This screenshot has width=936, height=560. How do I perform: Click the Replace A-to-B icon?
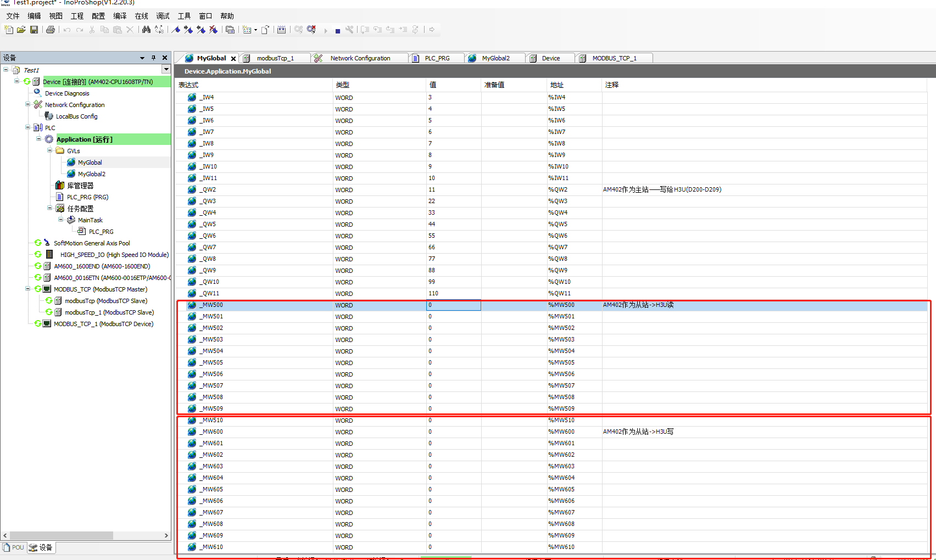(x=159, y=30)
